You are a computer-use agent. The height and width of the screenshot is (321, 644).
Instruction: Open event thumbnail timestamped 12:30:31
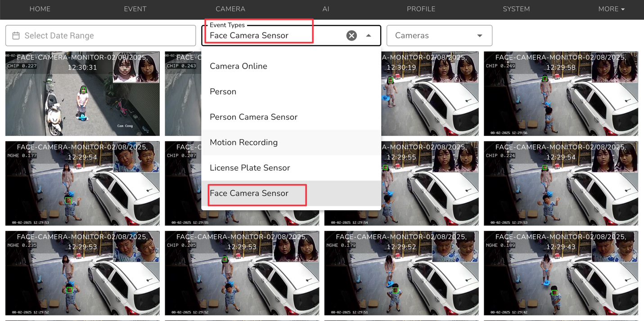pyautogui.click(x=82, y=94)
